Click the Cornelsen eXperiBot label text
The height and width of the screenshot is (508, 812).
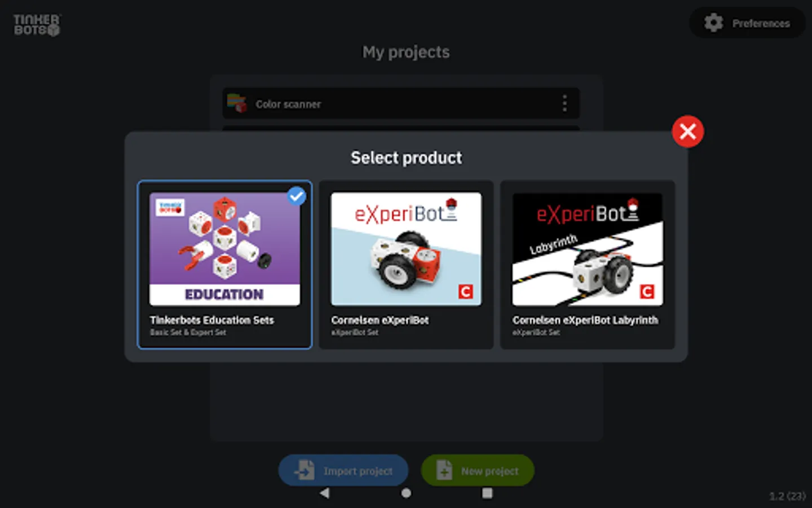[x=380, y=320]
